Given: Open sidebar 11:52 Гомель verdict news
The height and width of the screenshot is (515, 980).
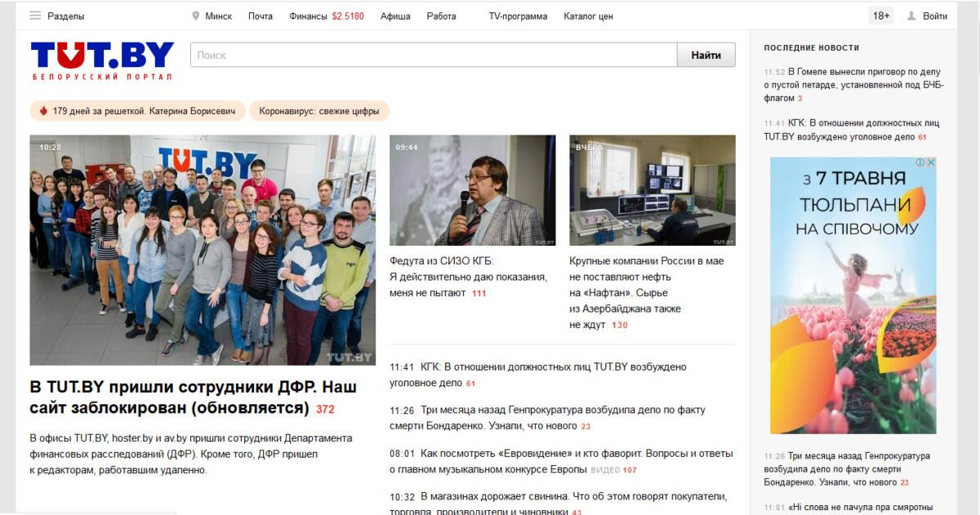Looking at the screenshot, I should 853,85.
